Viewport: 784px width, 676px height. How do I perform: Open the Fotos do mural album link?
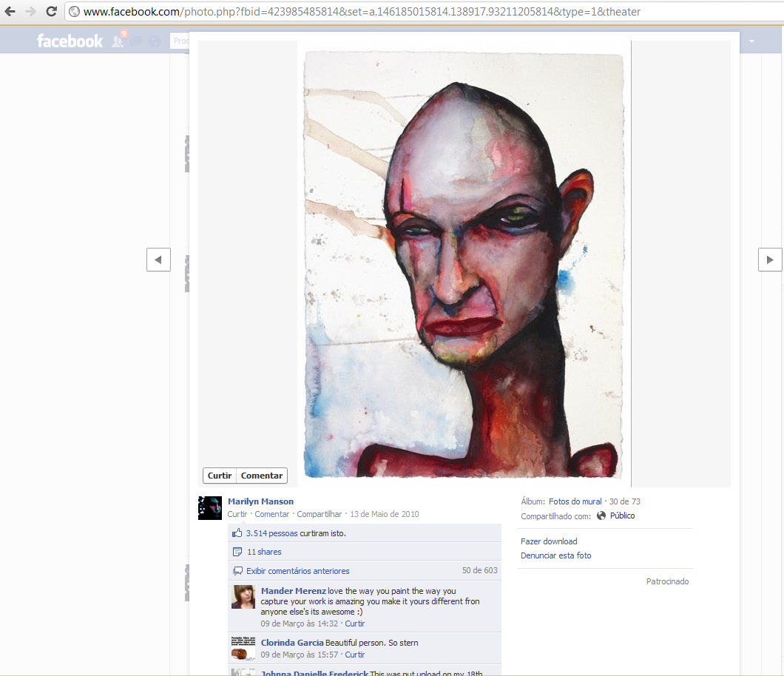pos(575,501)
